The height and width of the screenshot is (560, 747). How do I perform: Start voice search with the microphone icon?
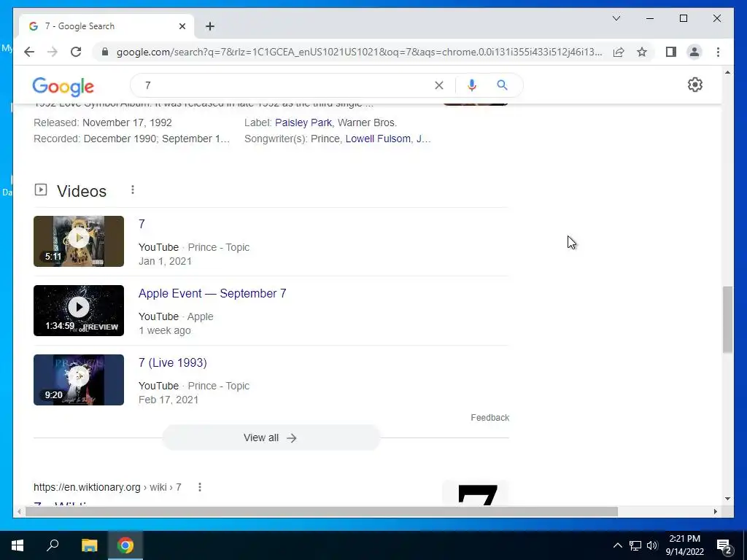(x=472, y=85)
